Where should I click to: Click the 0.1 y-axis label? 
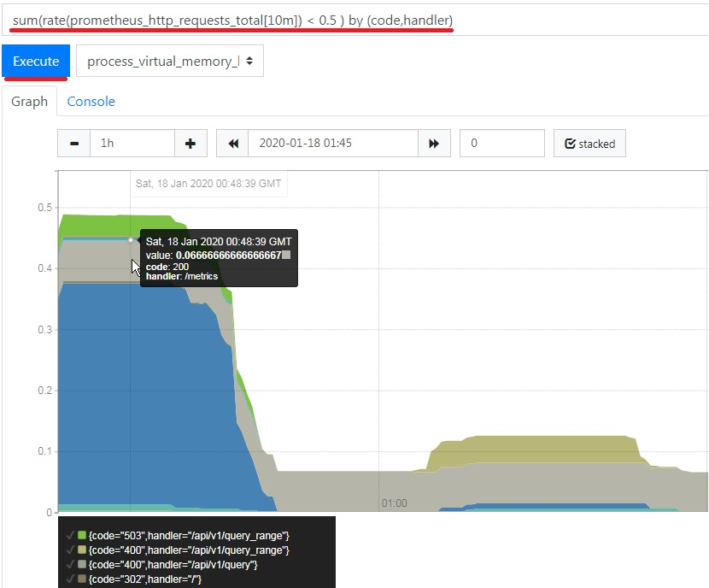44,451
